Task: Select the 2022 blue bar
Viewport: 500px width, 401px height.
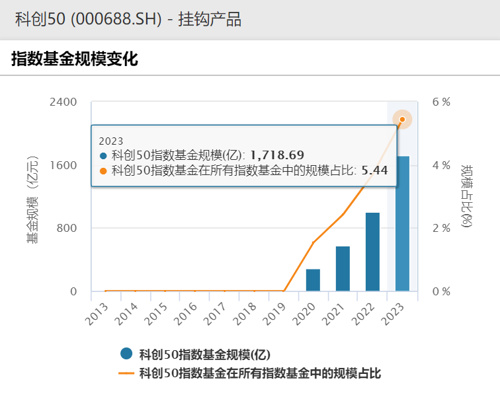Action: (x=373, y=252)
